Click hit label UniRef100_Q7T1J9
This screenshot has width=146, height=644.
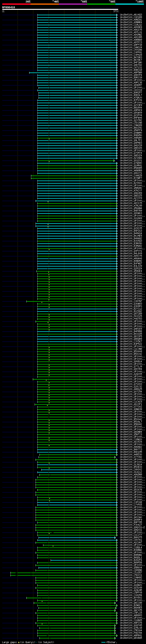coord(131,366)
